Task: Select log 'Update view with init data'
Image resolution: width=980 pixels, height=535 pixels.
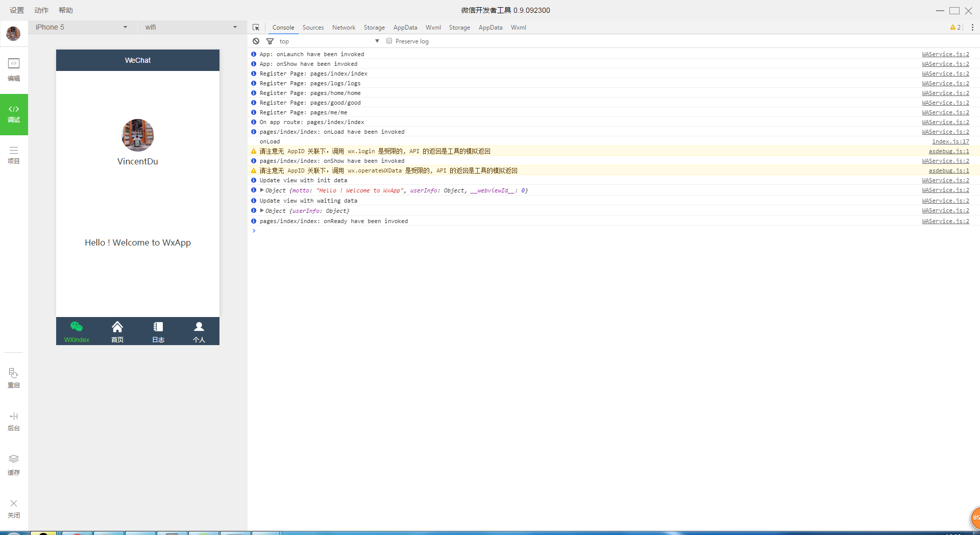Action: tap(303, 180)
